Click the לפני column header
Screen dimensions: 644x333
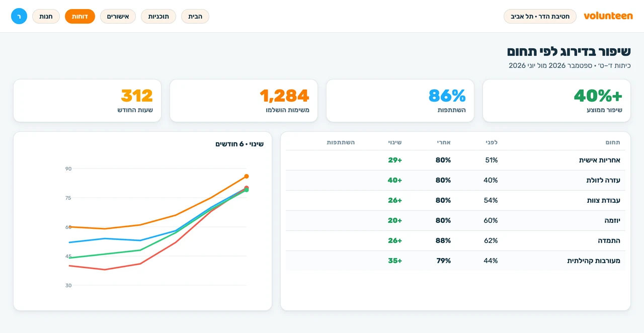[x=491, y=142]
